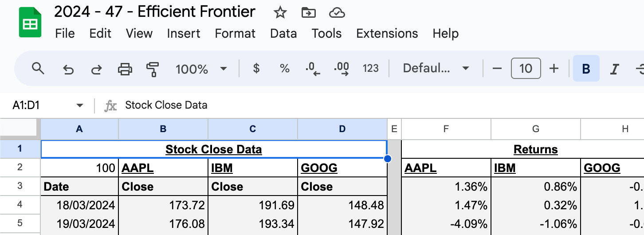Screen dimensions: 644x235
Task: Click the font size input field
Action: click(x=526, y=69)
